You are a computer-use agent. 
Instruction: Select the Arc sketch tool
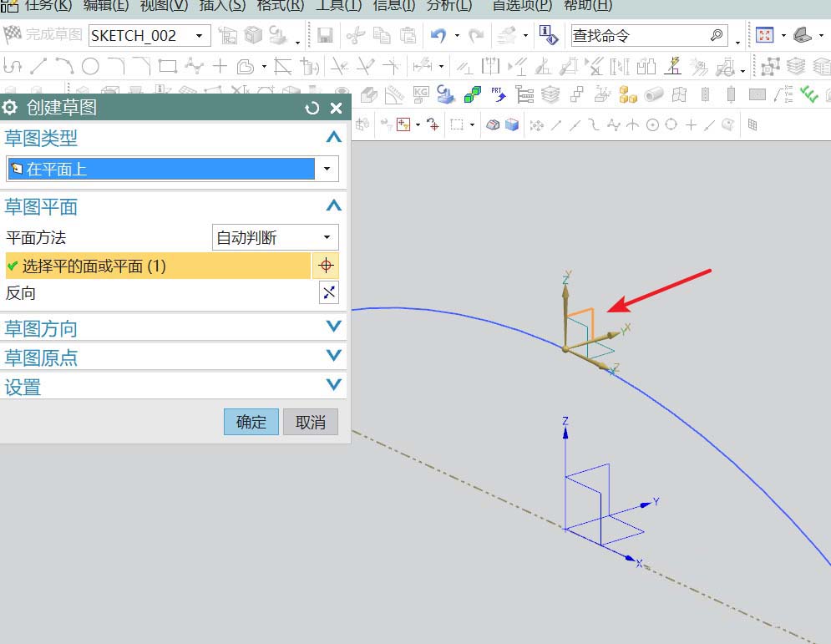pos(64,66)
